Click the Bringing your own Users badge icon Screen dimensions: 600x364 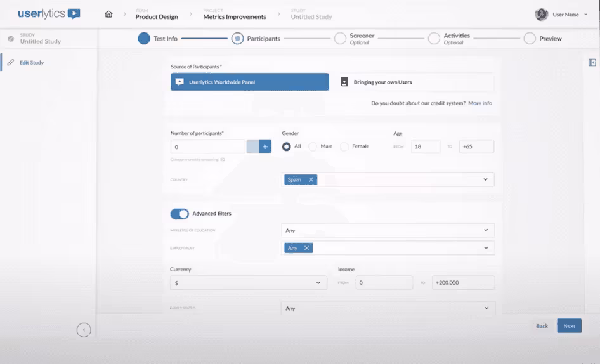(344, 82)
